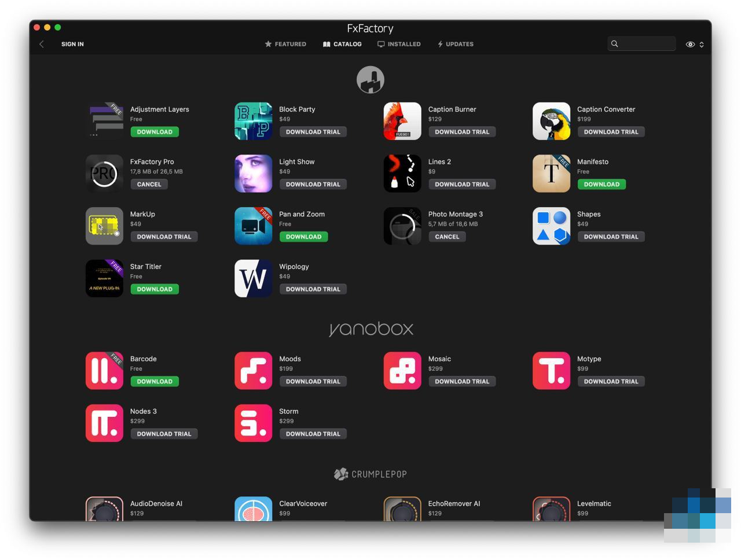Viewport: 741px width, 560px height.
Task: Open the Wipology W icon
Action: click(x=253, y=278)
